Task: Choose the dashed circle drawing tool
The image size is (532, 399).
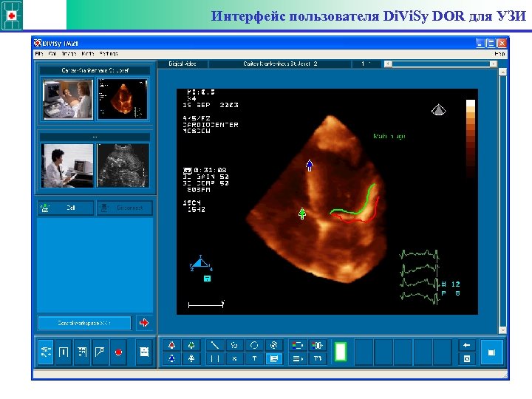Action: click(x=254, y=345)
